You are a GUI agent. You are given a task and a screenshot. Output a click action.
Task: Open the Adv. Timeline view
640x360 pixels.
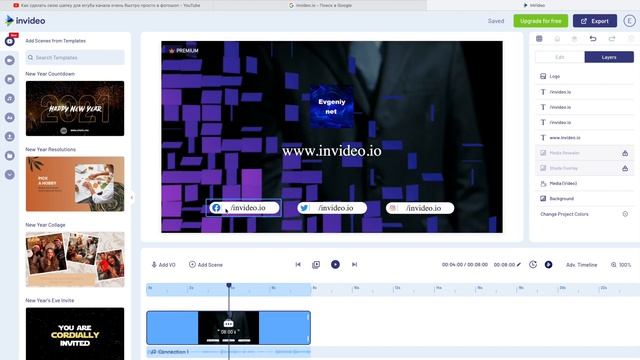[581, 265]
